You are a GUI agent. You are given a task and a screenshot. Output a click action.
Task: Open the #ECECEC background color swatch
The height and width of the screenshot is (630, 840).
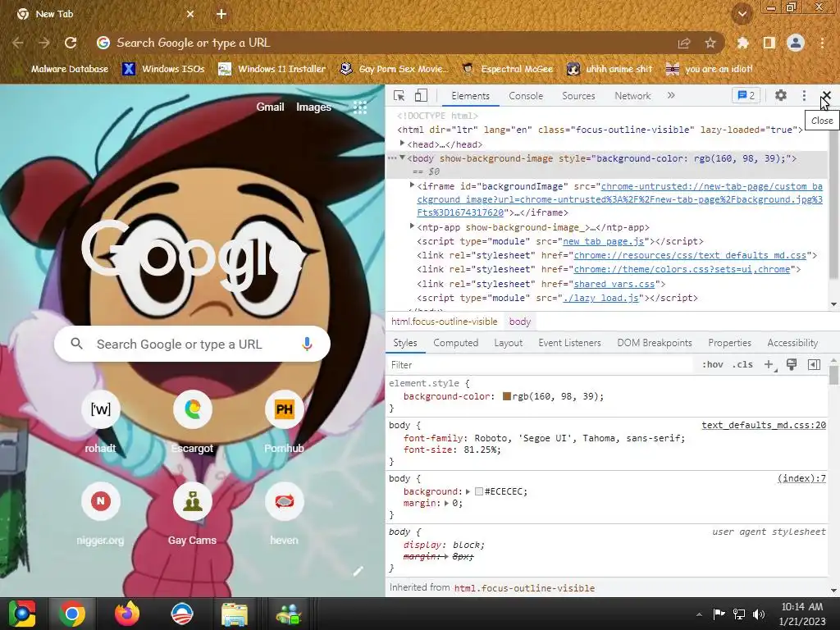(479, 491)
